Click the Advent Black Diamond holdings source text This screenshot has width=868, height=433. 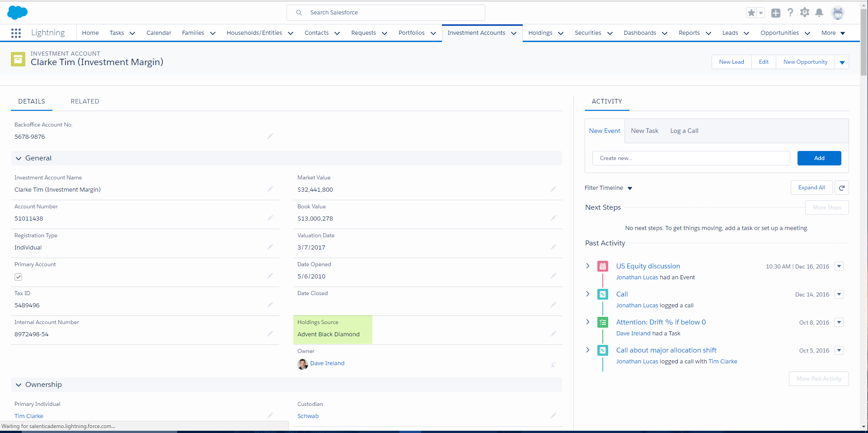328,334
